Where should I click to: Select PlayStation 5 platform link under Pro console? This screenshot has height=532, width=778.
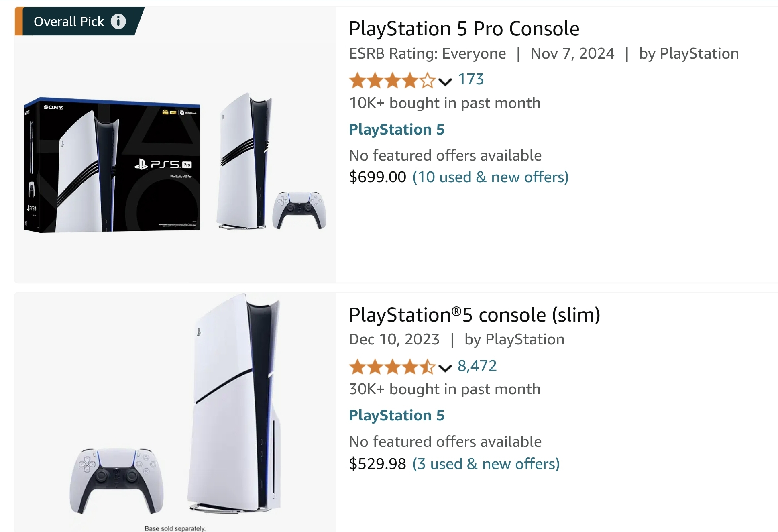pos(396,130)
